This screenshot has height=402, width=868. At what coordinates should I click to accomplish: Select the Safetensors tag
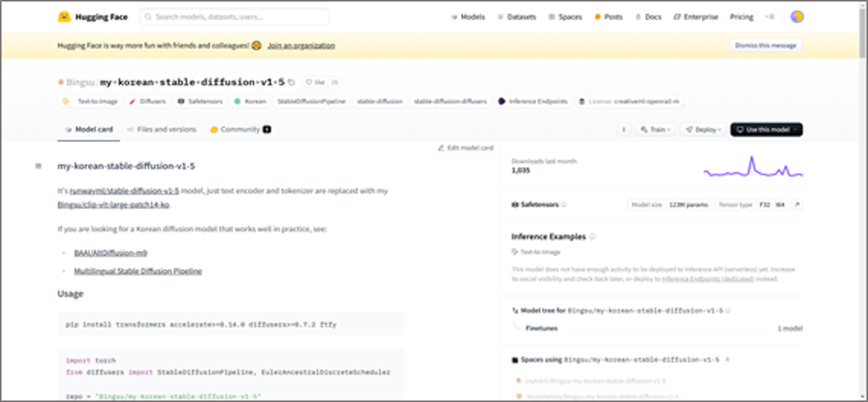coord(200,102)
